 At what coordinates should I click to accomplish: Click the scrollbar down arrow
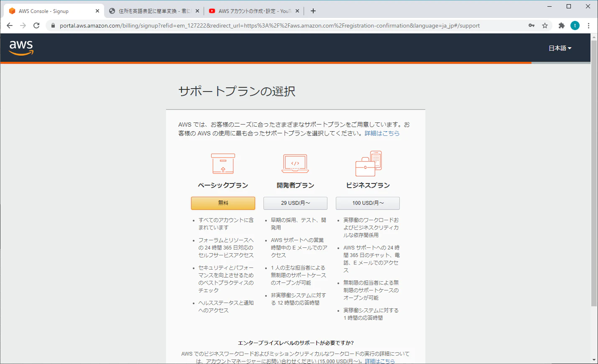594,360
